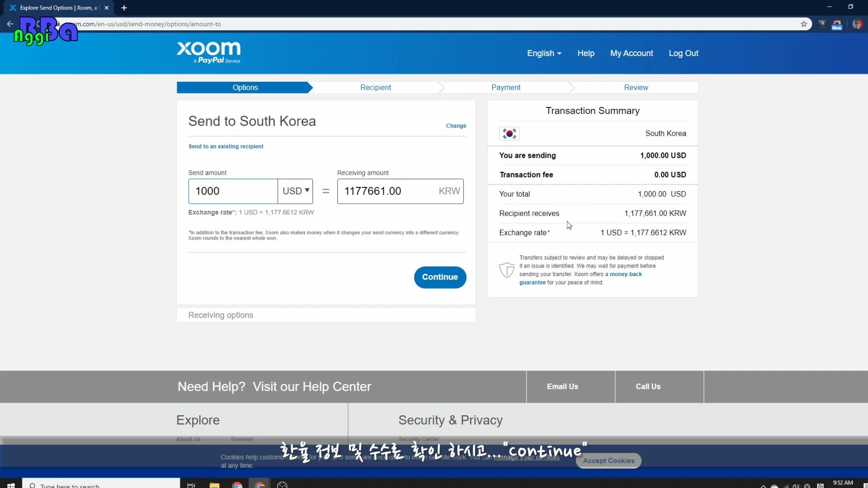
Task: Click 'Exchange rate*: 1 USD = 1,177.6612 KRW' below amounts
Action: click(251, 212)
